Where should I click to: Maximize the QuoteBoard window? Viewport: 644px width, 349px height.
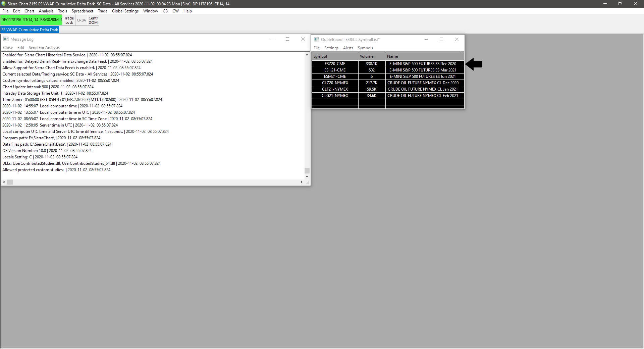(x=441, y=40)
